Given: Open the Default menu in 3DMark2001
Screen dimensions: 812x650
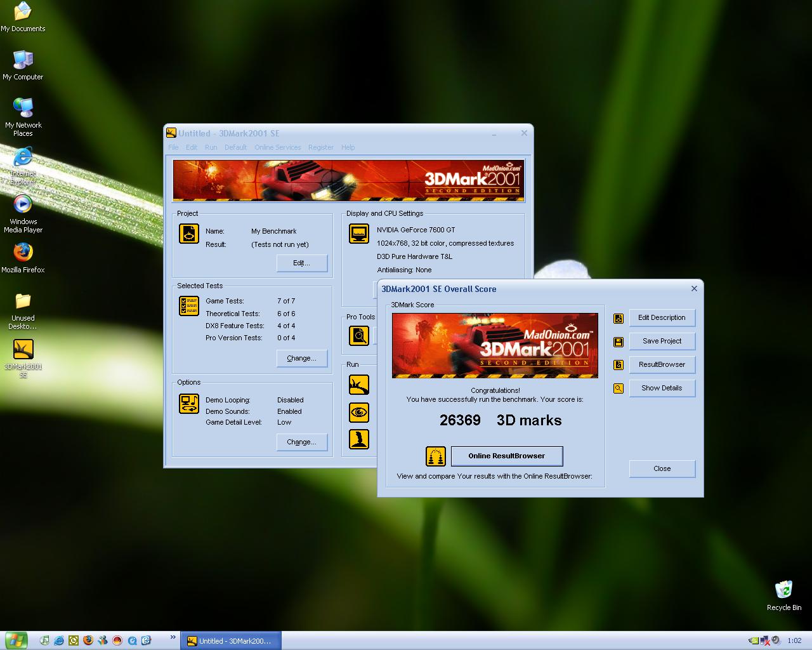Looking at the screenshot, I should [235, 147].
